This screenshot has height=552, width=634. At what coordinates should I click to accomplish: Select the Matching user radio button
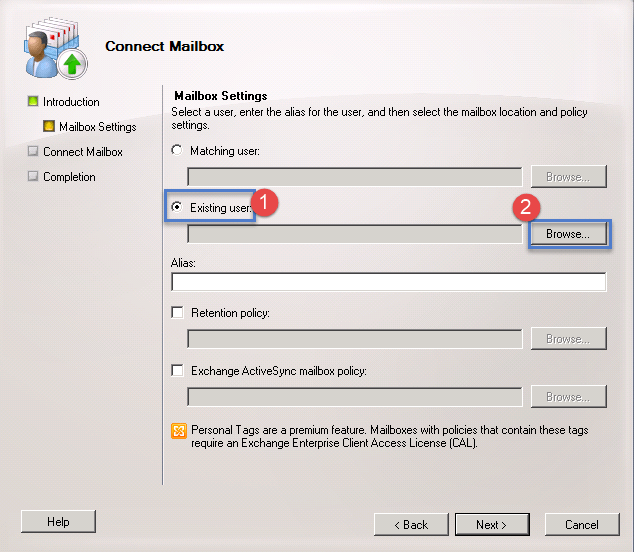click(x=177, y=150)
